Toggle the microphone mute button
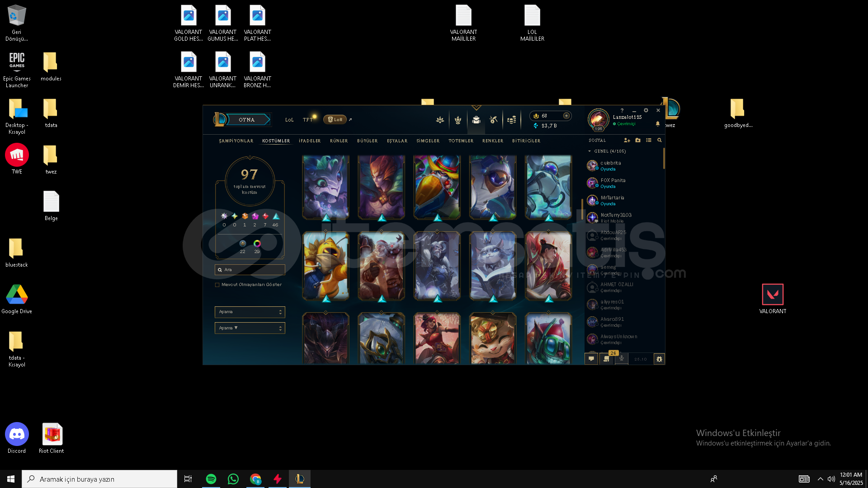Screen dimensions: 868x488 point(622,359)
